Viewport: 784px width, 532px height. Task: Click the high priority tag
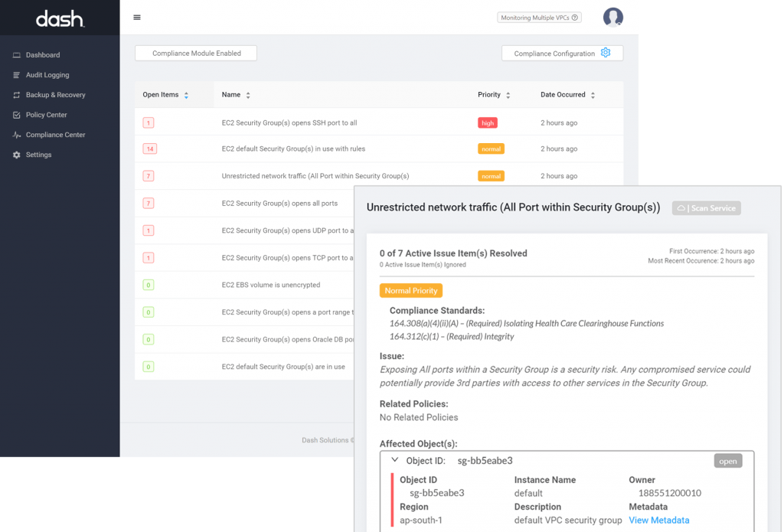coord(488,123)
